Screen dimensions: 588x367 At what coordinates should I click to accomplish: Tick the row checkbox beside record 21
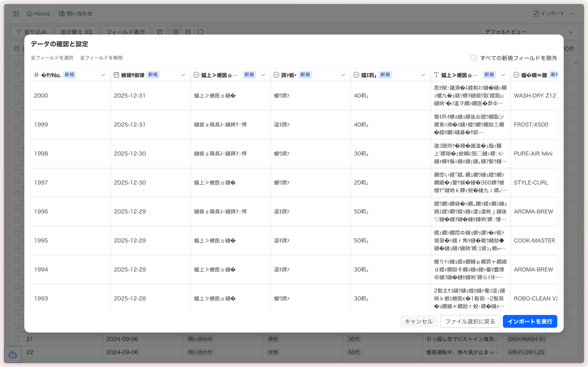(17, 339)
